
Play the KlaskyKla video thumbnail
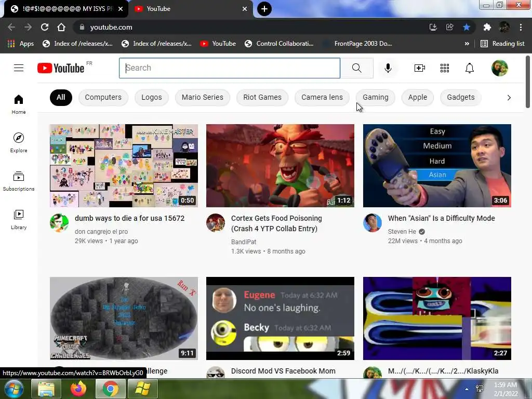(437, 318)
